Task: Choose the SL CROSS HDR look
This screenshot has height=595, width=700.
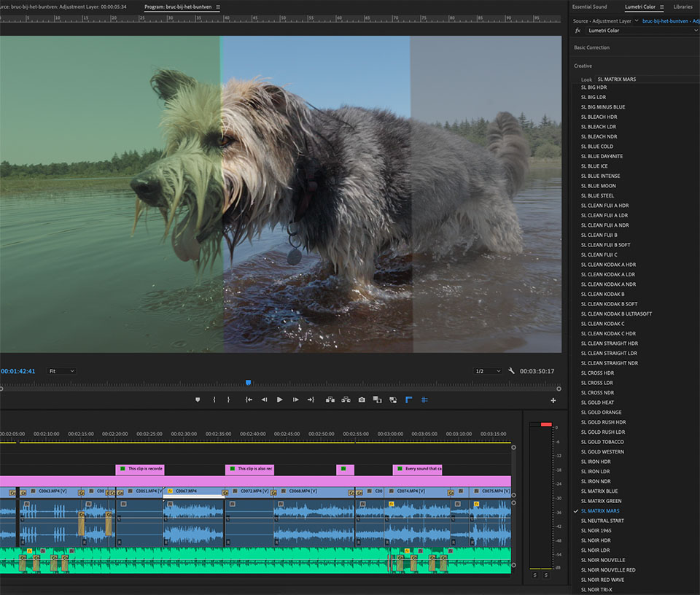Action: click(597, 373)
